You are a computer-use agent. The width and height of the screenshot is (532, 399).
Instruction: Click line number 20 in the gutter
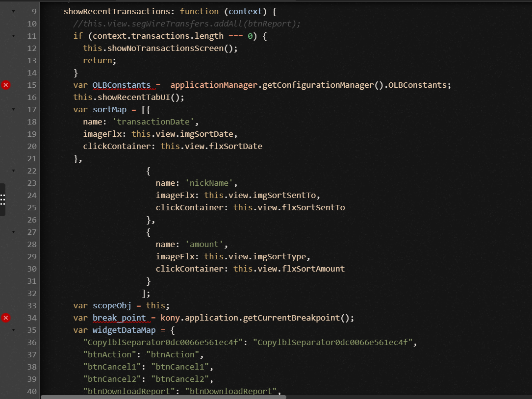point(31,146)
